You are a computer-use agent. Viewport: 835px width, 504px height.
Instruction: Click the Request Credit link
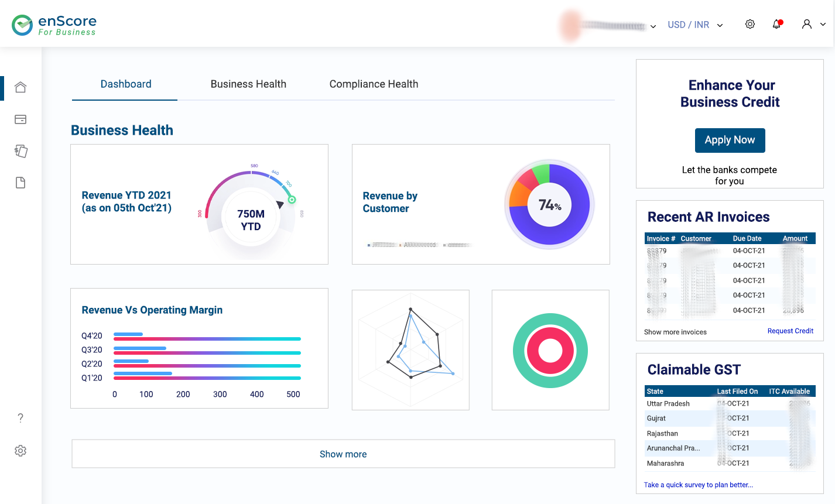pos(790,331)
